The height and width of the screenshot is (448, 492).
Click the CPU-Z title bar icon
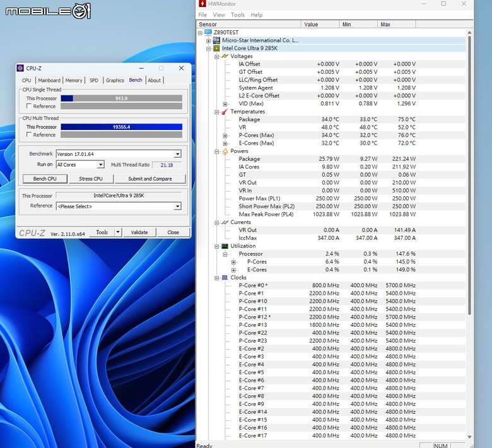point(20,68)
